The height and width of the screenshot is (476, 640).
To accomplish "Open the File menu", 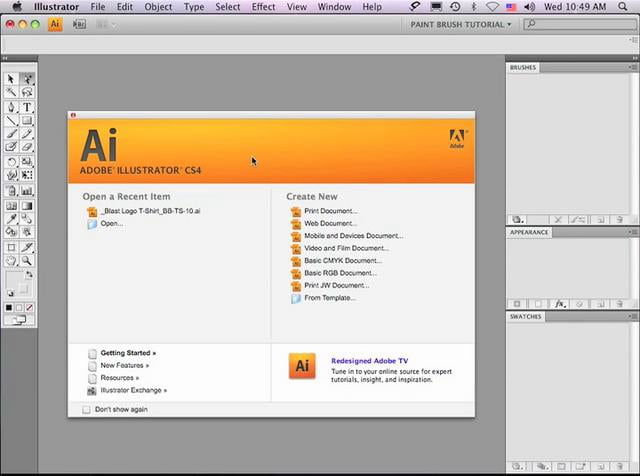I will point(98,7).
